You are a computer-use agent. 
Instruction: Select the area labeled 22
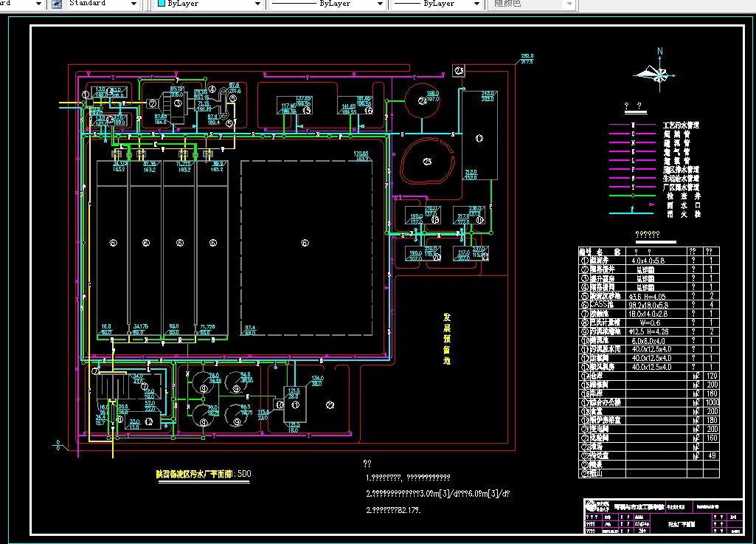click(x=330, y=405)
